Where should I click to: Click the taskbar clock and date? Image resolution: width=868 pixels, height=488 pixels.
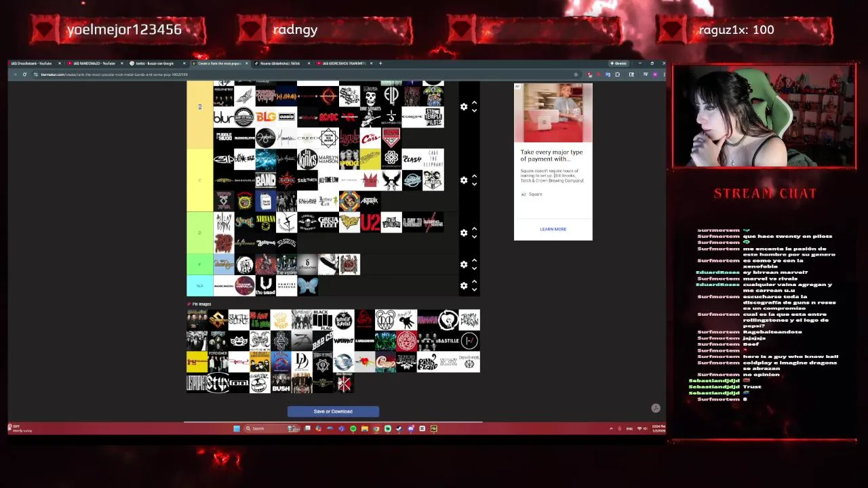pos(658,428)
